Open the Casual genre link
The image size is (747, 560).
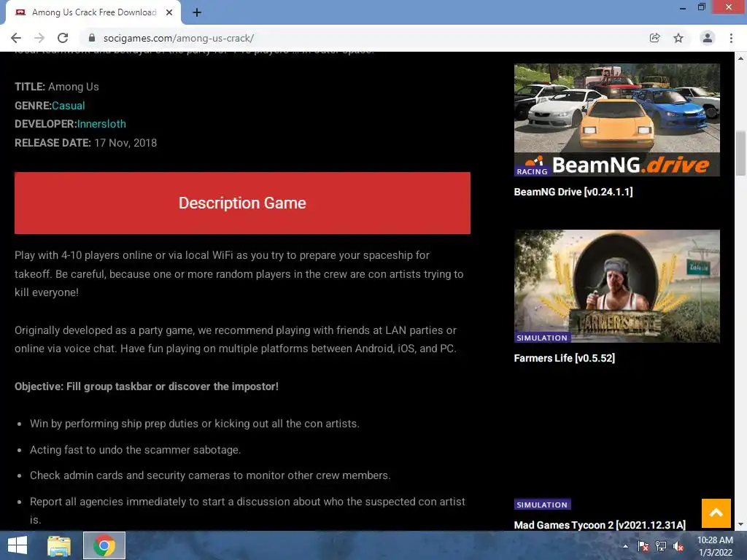(x=68, y=106)
